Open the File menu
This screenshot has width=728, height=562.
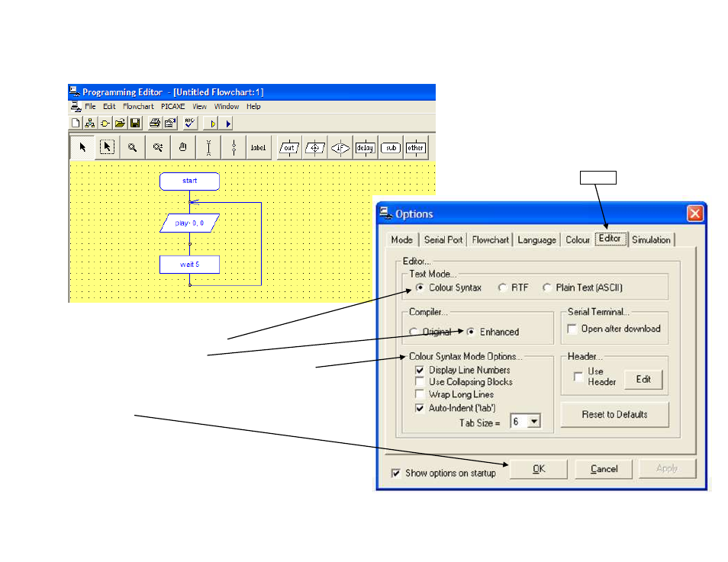tap(90, 106)
